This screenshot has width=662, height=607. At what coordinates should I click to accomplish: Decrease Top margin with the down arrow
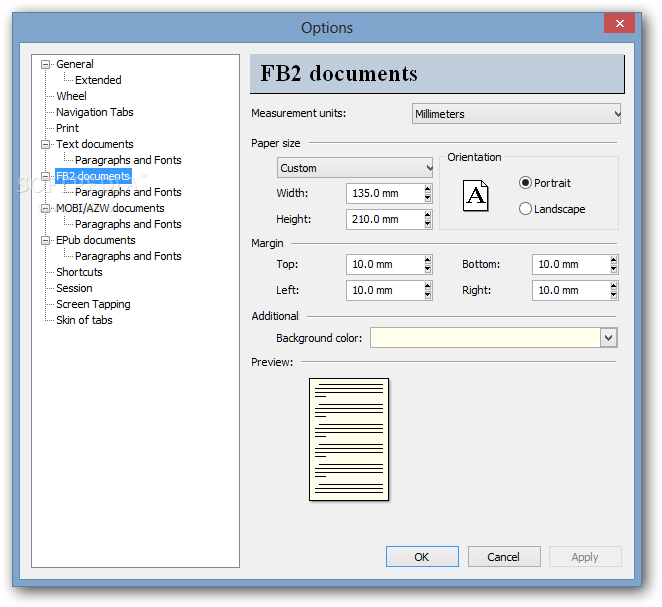[x=428, y=269]
